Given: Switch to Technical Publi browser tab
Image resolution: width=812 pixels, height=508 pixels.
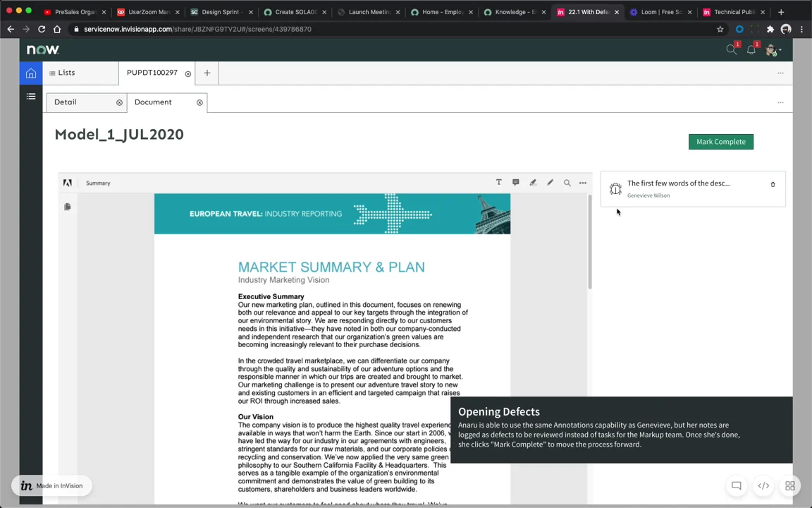Looking at the screenshot, I should pyautogui.click(x=733, y=12).
